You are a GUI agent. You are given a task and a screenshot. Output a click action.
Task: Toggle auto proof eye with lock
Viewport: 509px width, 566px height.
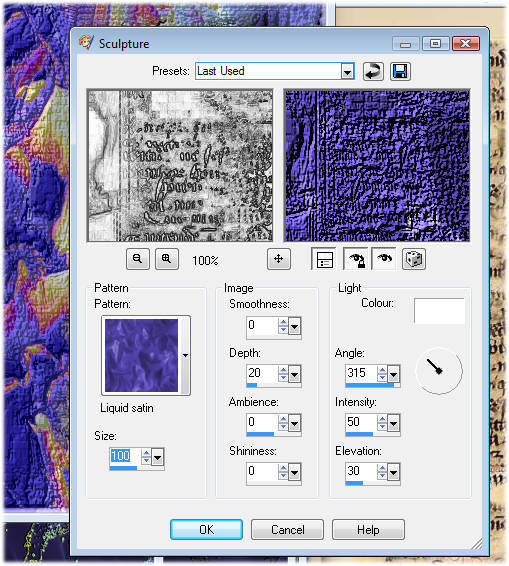click(356, 259)
